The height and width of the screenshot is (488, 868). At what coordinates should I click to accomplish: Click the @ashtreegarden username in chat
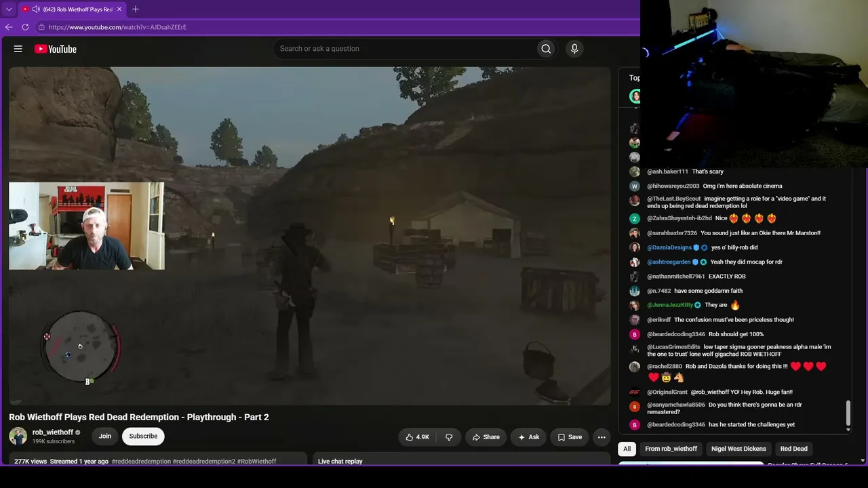tap(669, 262)
